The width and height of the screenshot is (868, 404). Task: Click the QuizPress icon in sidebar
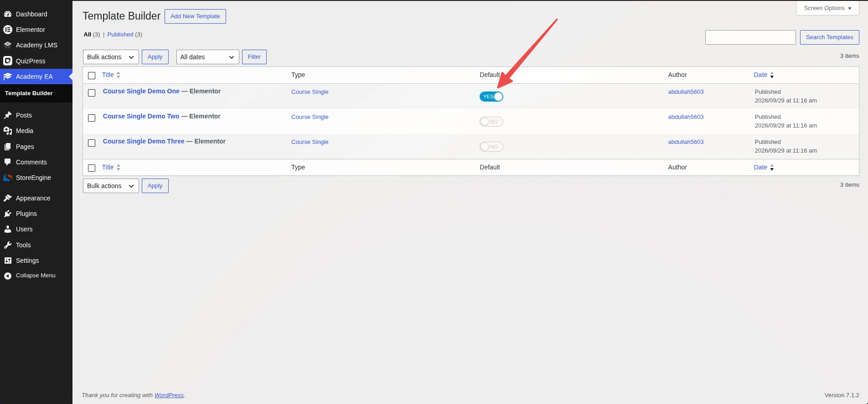[8, 61]
